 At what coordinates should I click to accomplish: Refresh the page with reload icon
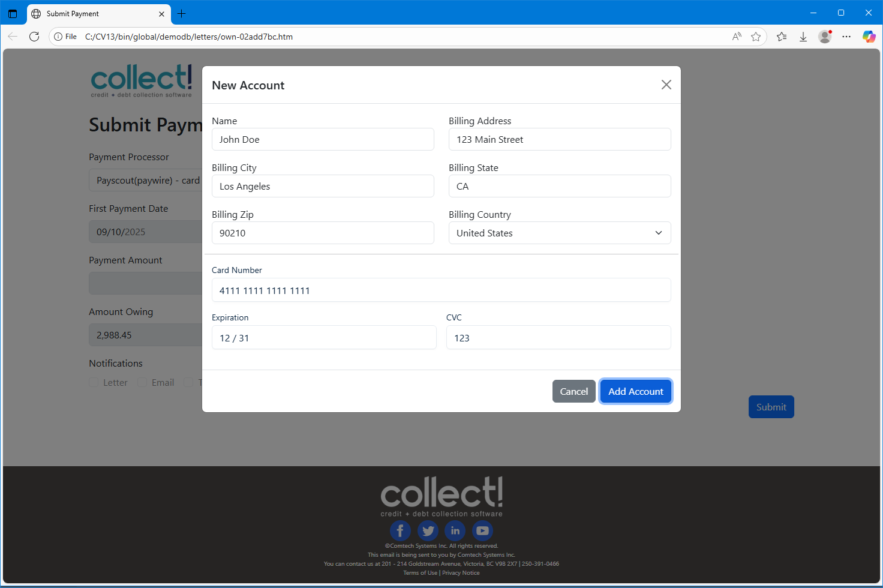[x=34, y=37]
